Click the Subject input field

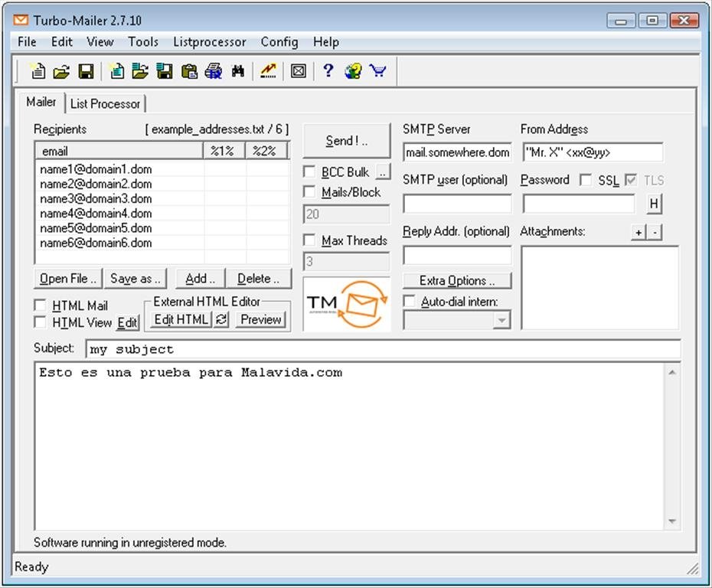click(383, 349)
